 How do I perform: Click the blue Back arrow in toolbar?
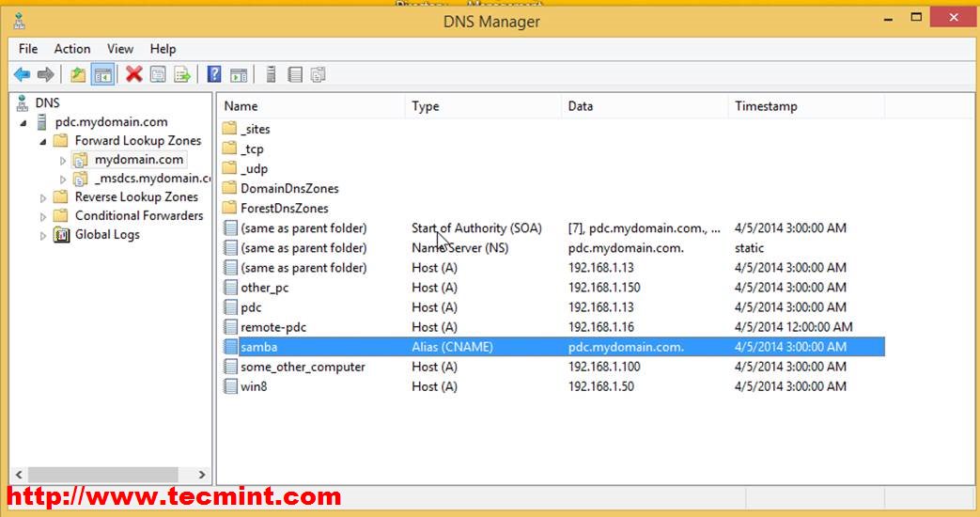22,75
